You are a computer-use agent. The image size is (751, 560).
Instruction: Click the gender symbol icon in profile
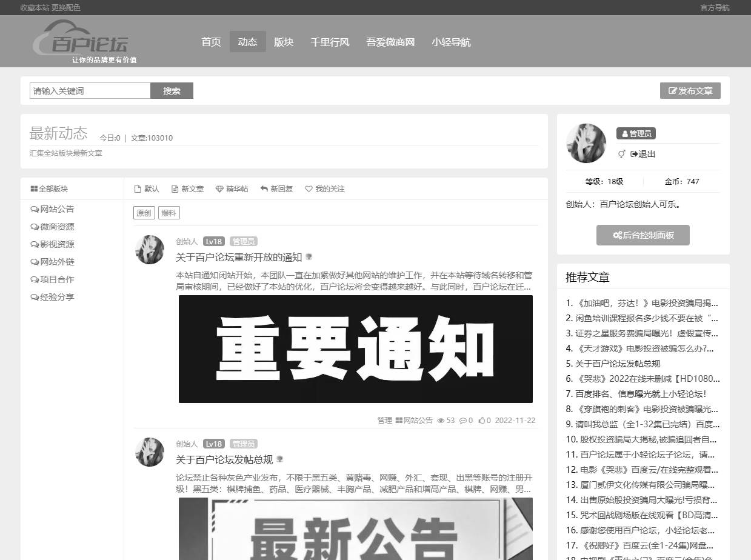tap(621, 154)
